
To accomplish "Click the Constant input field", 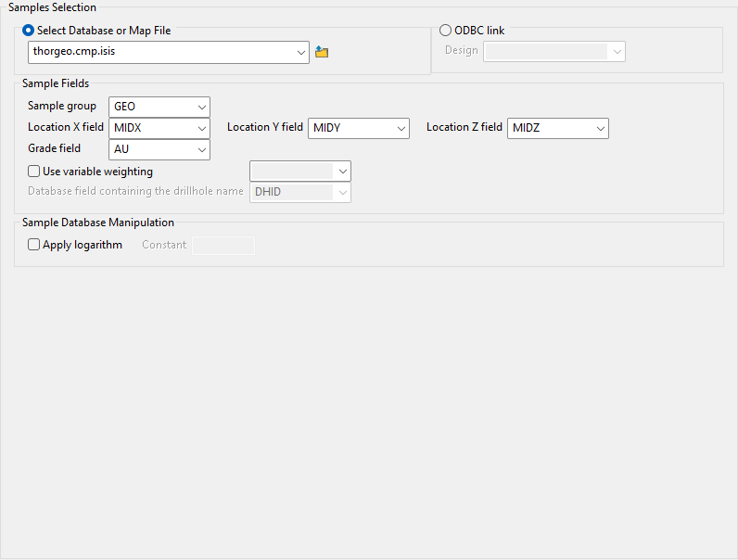I will (223, 245).
